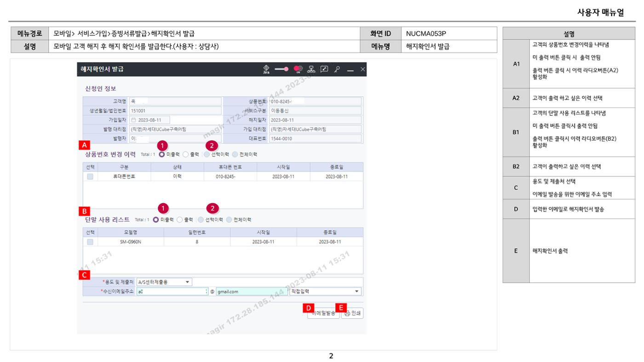Image resolution: width=644 pixels, height=362 pixels.
Task: Click the 발행자 field
Action: click(x=175, y=138)
